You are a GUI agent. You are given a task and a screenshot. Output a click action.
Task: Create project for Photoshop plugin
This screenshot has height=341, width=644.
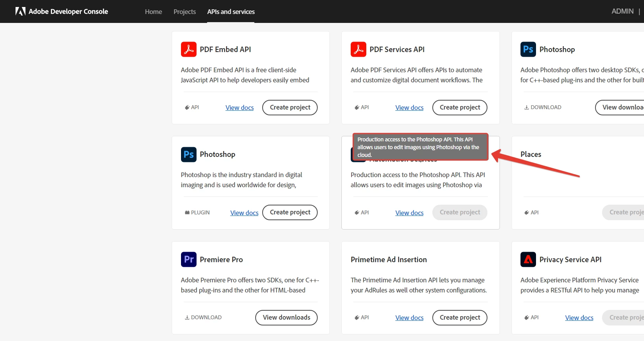pos(290,212)
